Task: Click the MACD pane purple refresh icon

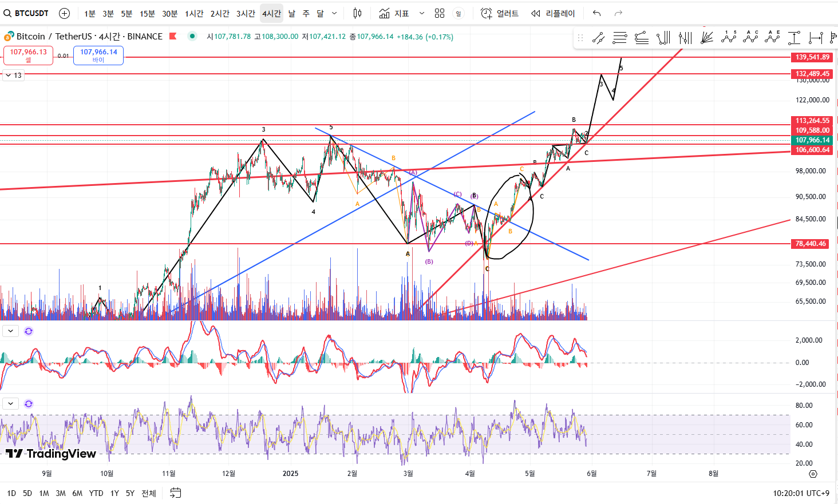Action: 29,331
